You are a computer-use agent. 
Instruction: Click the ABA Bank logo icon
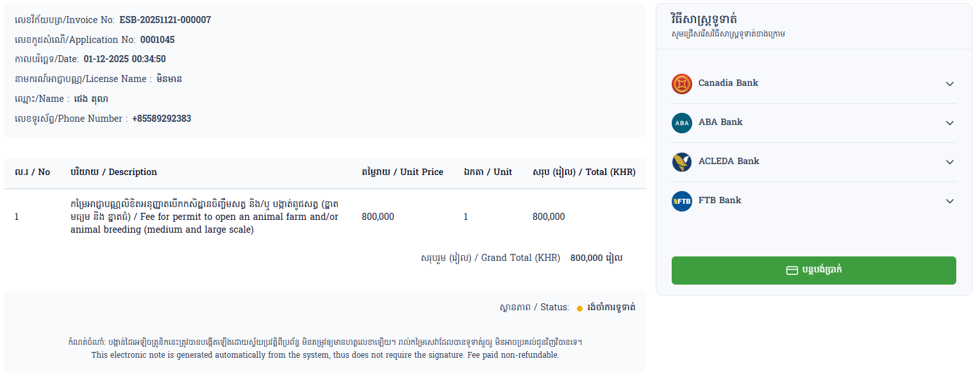682,123
